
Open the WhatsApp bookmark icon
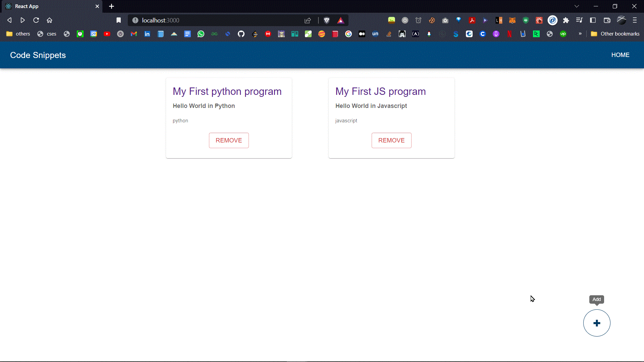pos(201,34)
